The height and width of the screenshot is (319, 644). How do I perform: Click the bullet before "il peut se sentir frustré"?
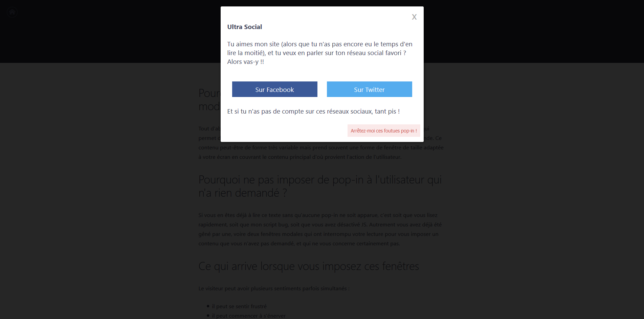tap(208, 306)
